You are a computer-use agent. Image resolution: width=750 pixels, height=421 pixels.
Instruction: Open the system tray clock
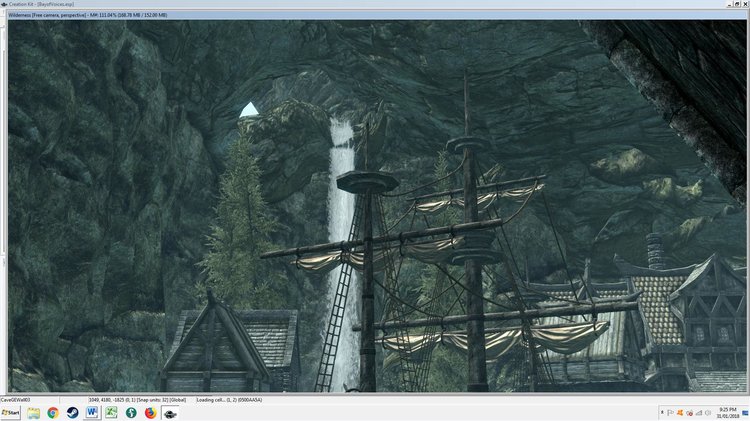(728, 413)
